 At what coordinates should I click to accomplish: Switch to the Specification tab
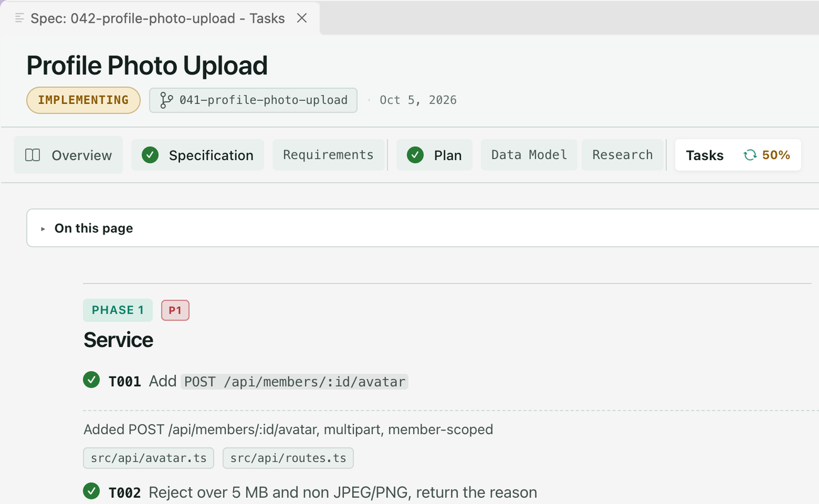tap(198, 155)
